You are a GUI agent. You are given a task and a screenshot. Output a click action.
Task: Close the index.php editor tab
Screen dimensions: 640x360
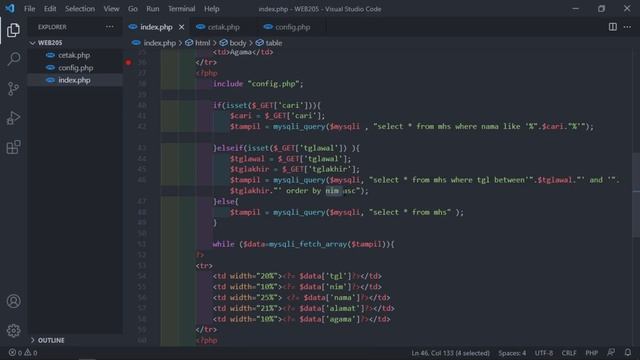tap(182, 27)
